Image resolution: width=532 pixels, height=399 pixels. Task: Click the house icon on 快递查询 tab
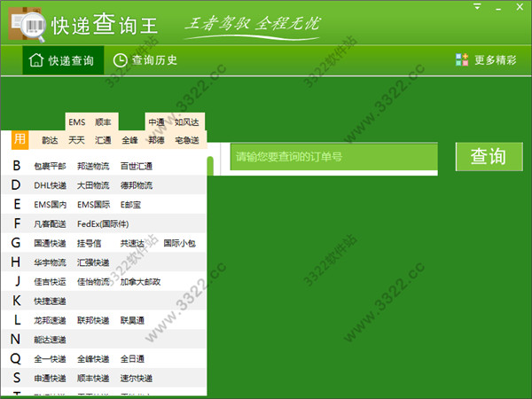[x=36, y=60]
